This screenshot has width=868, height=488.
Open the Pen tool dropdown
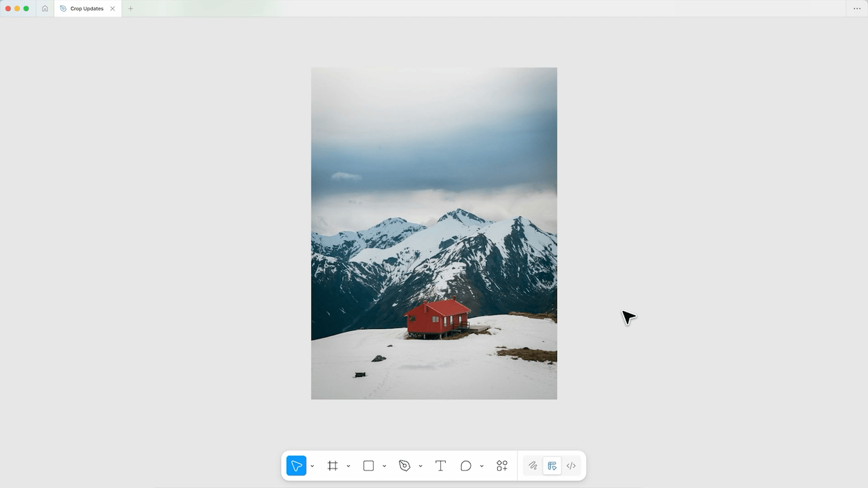tap(420, 466)
